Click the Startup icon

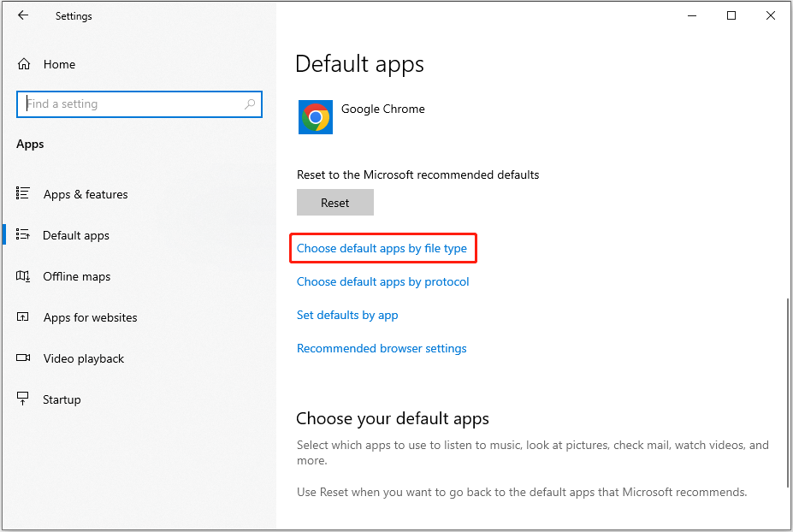click(x=23, y=399)
